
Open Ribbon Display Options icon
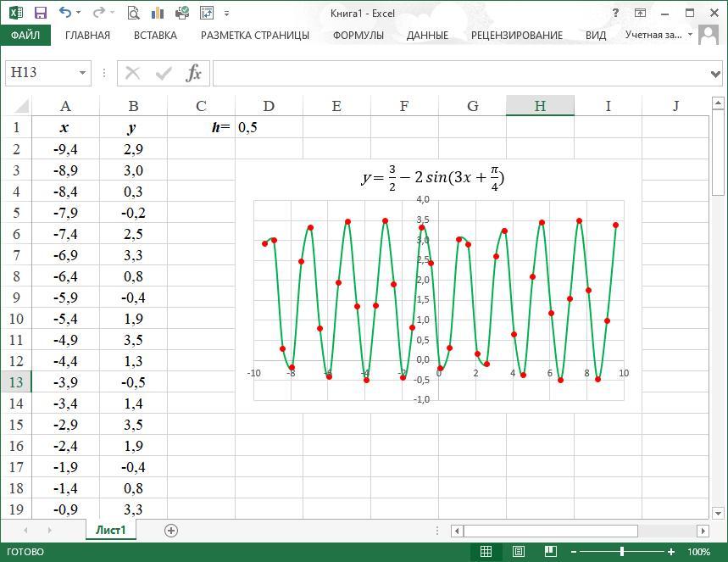click(640, 13)
